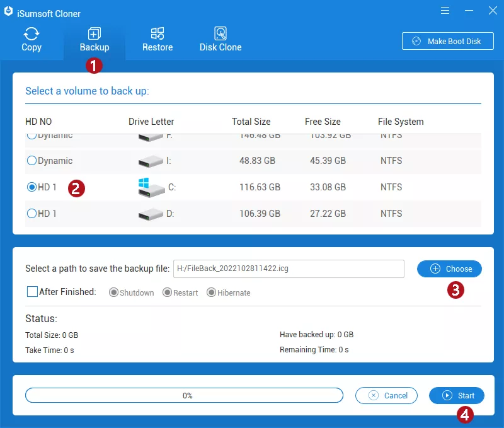Enable the After Finished checkbox
The width and height of the screenshot is (504, 428).
click(x=32, y=292)
